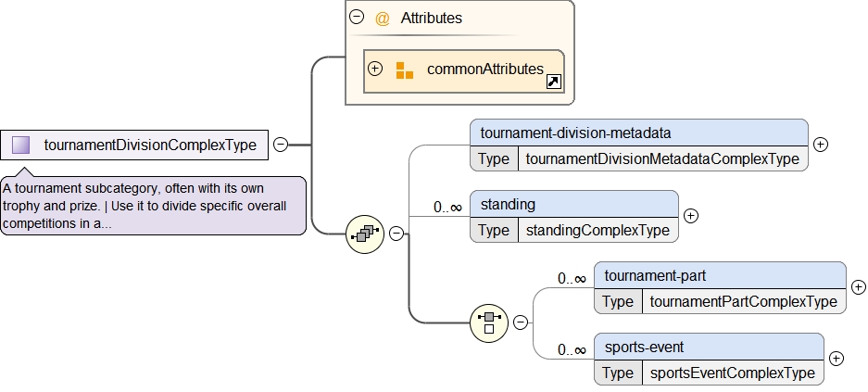The height and width of the screenshot is (392, 868).
Task: Collapse the tournamentDivisionComplexType node
Action: coord(281,145)
